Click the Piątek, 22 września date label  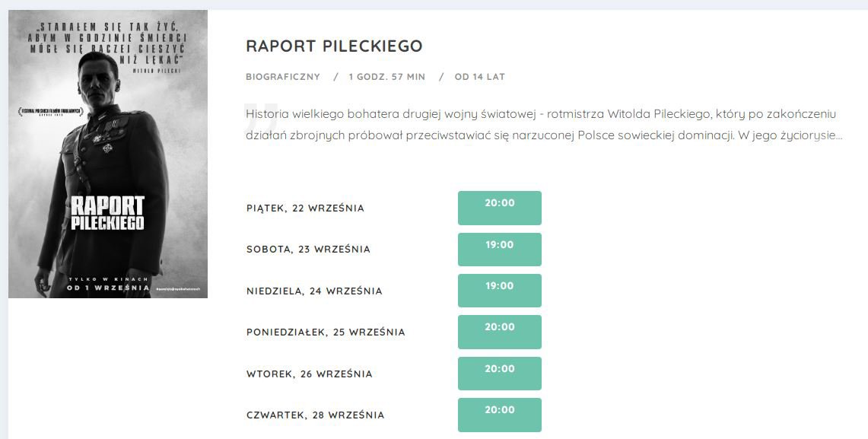[x=305, y=208]
